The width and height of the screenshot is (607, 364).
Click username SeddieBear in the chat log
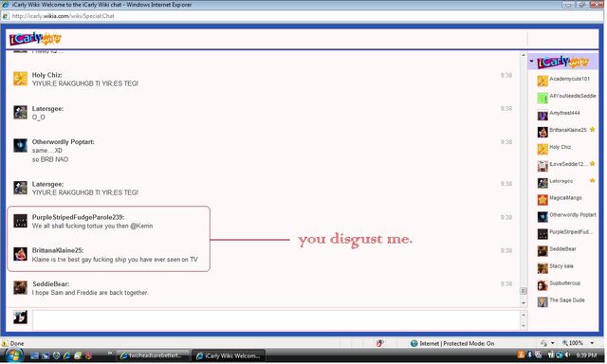pyautogui.click(x=50, y=284)
